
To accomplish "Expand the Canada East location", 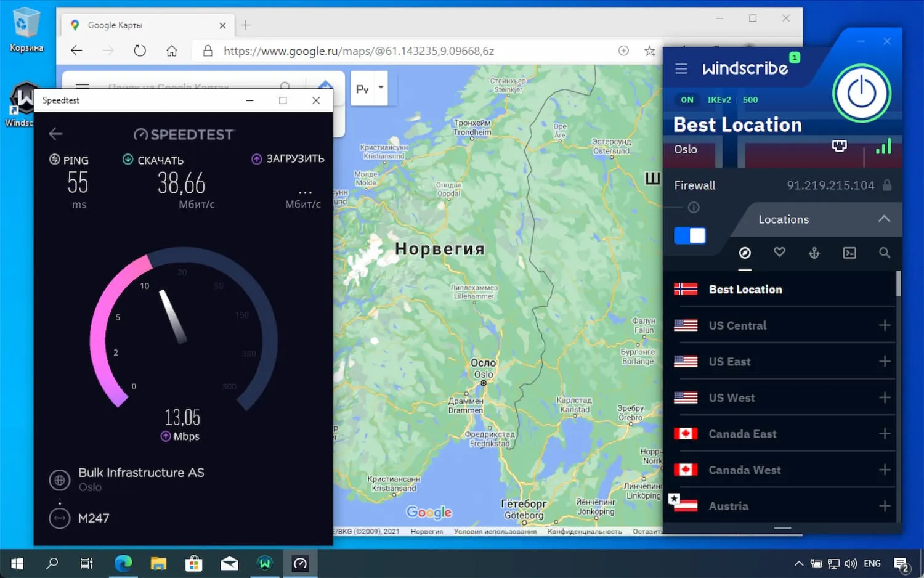I will click(x=885, y=434).
